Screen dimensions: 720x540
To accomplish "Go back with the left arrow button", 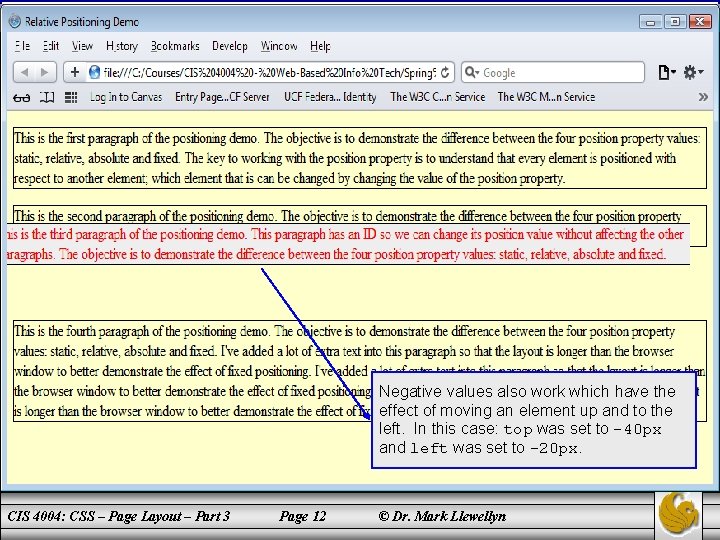I will click(x=25, y=72).
